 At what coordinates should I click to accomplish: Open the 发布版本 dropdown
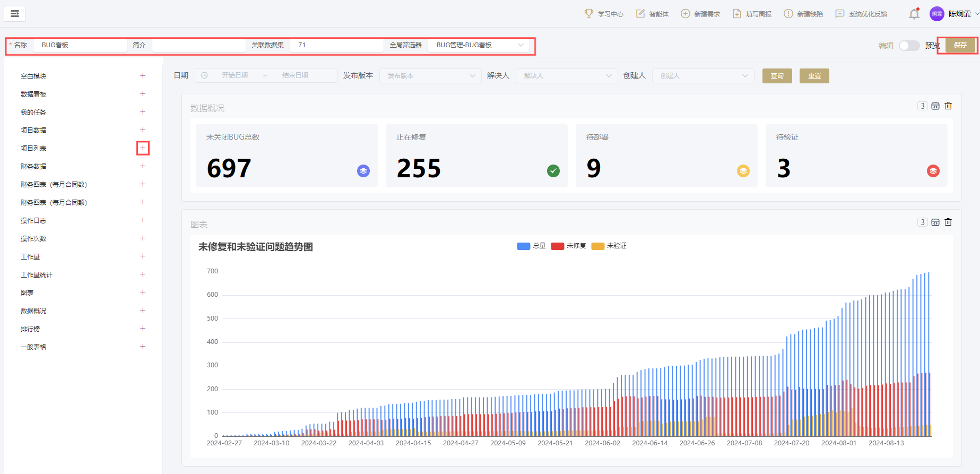[430, 76]
